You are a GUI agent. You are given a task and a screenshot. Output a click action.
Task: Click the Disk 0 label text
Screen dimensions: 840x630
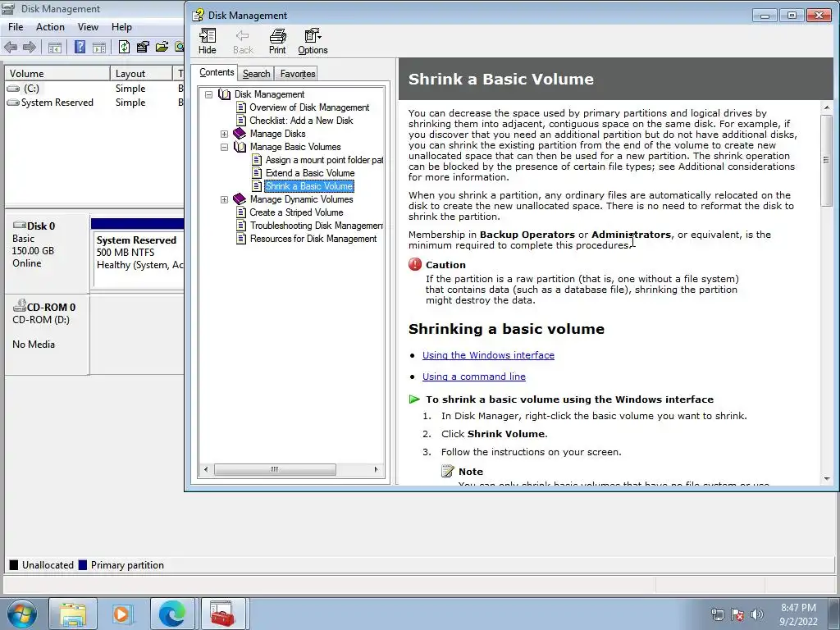coord(41,226)
